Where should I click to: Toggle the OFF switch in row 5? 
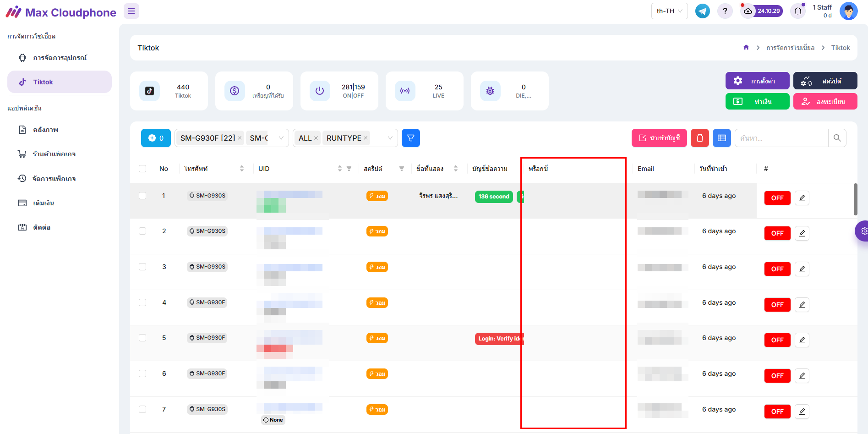(x=777, y=340)
